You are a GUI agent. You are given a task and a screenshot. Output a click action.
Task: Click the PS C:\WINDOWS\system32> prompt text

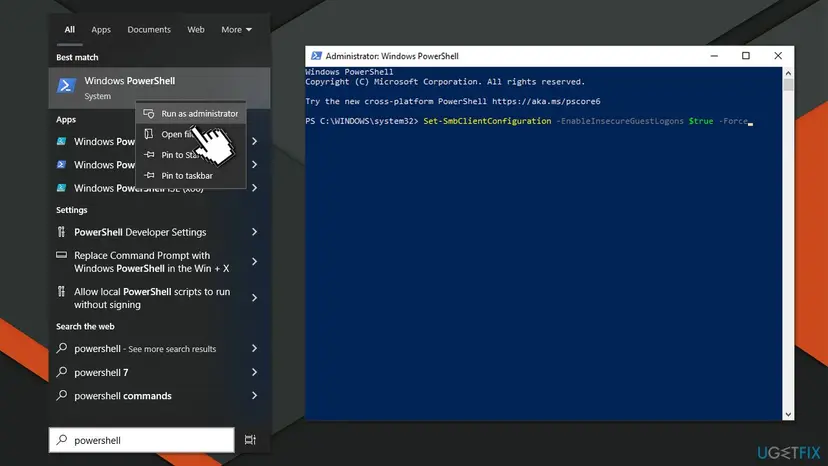click(x=362, y=121)
